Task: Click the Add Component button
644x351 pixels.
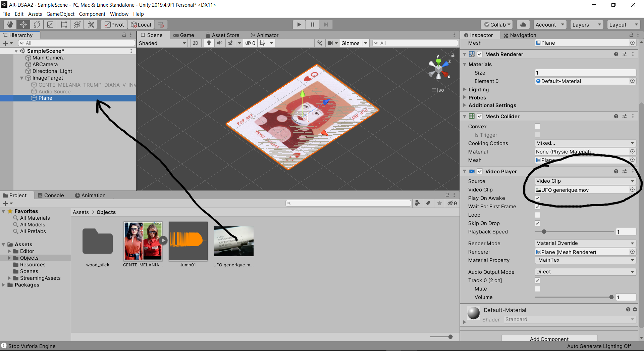Action: point(549,339)
